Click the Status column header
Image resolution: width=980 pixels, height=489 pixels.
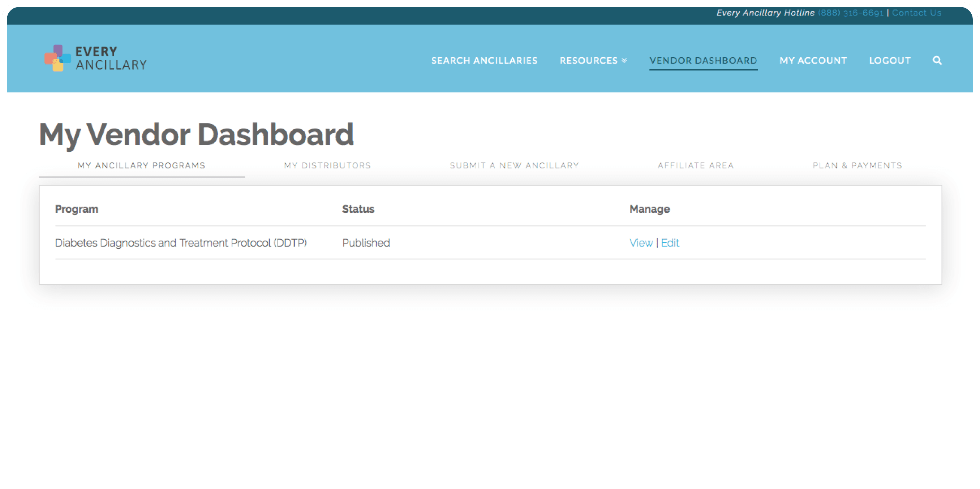click(358, 209)
